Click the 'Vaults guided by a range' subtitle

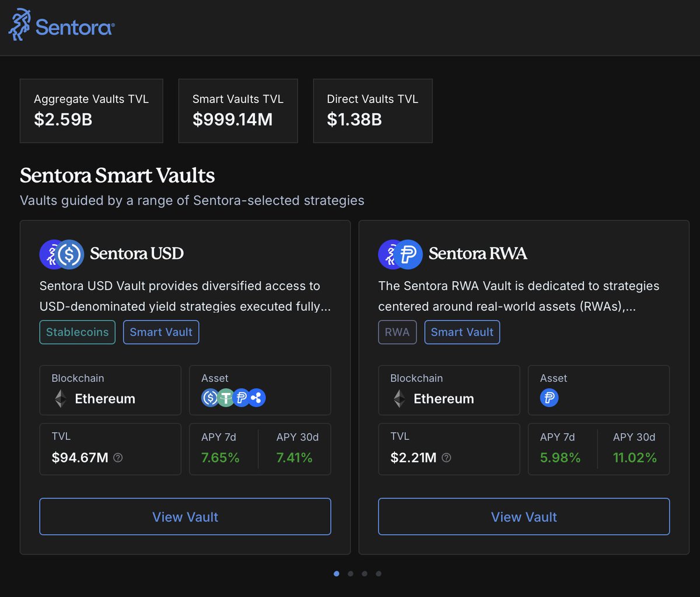point(192,201)
